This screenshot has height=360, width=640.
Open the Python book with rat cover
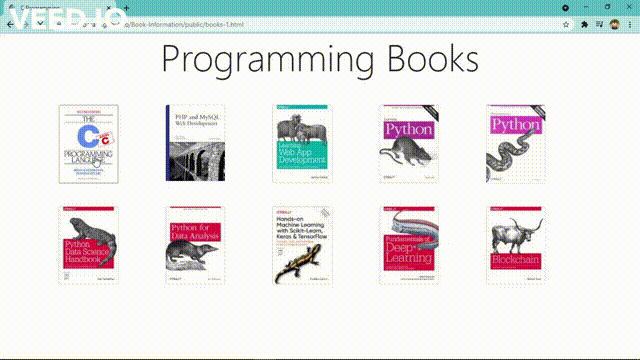409,144
